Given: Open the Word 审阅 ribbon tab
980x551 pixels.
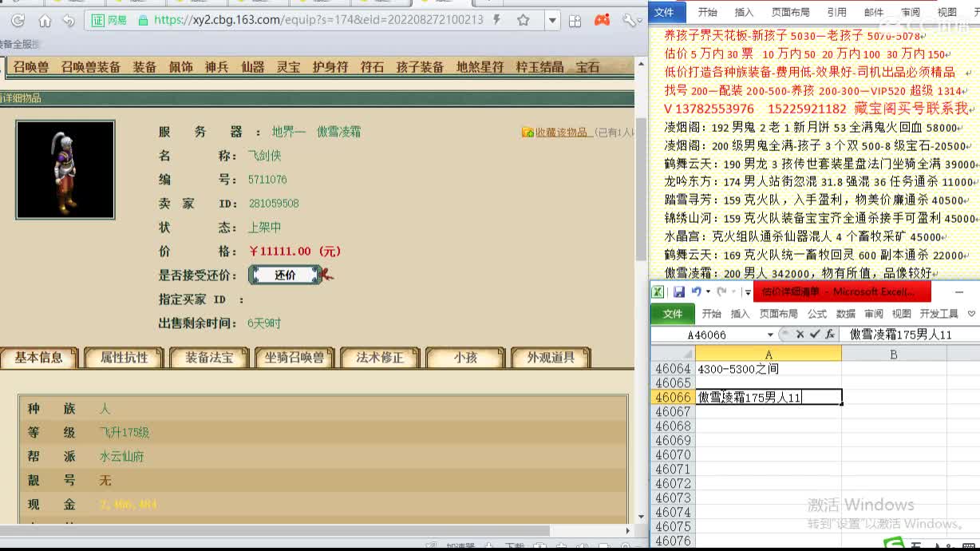Looking at the screenshot, I should click(911, 12).
